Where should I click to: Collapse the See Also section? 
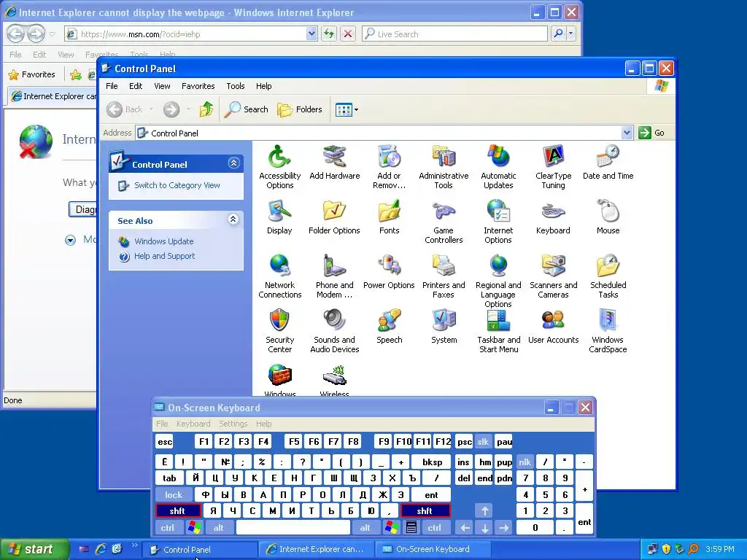[x=233, y=219]
